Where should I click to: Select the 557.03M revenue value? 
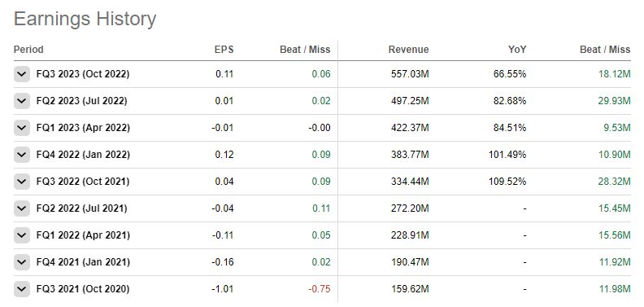pos(410,74)
